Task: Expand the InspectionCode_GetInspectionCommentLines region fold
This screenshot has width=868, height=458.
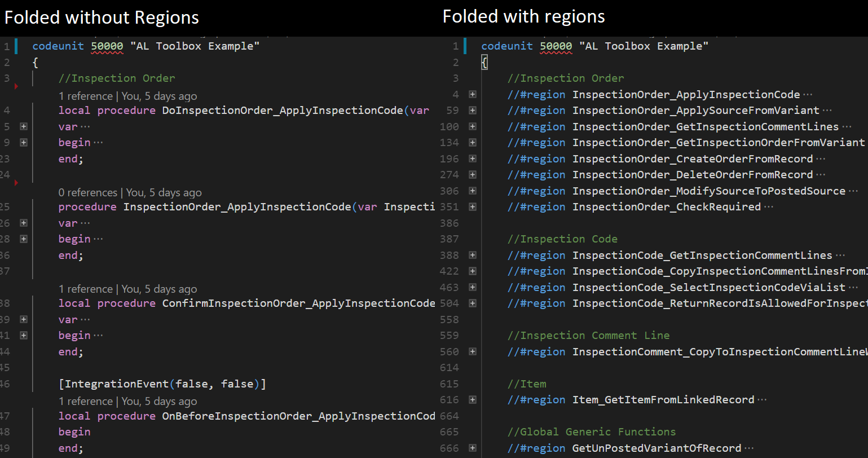Action: (473, 256)
